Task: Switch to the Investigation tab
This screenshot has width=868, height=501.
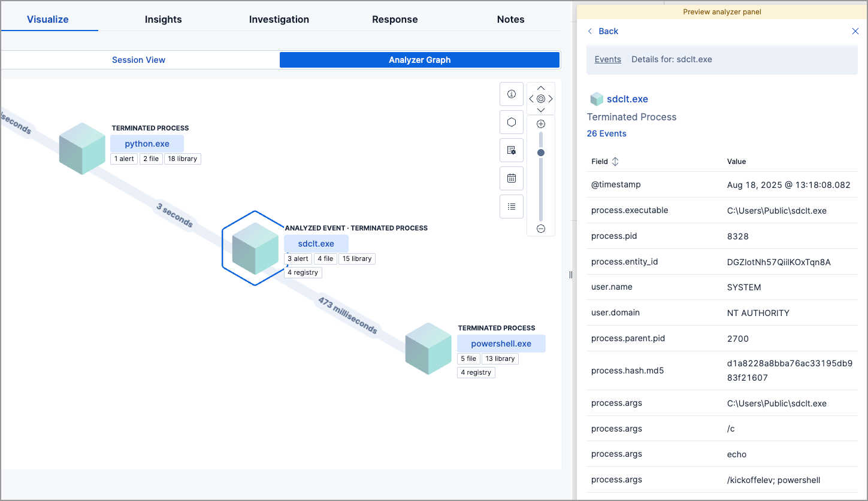Action: point(279,19)
